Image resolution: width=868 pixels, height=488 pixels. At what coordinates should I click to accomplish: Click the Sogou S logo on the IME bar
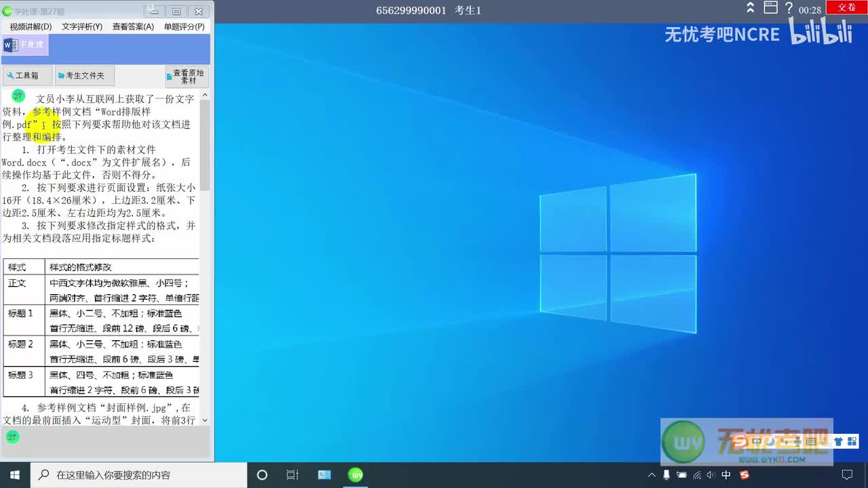click(740, 442)
